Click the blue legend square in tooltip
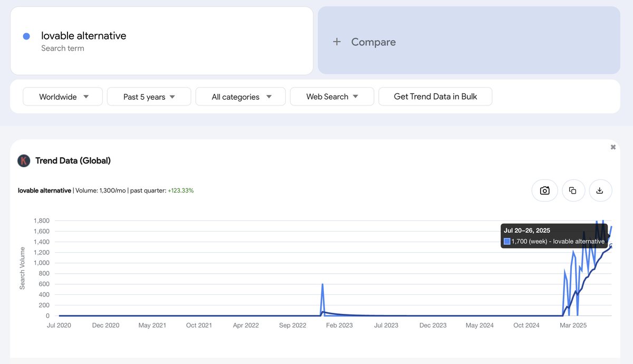The height and width of the screenshot is (364, 633). click(507, 241)
